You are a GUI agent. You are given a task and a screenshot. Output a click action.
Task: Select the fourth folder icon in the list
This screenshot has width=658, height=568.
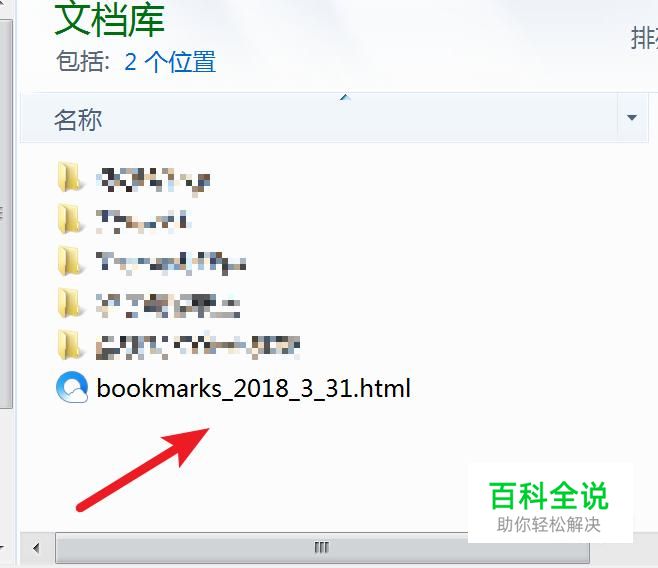coord(70,303)
